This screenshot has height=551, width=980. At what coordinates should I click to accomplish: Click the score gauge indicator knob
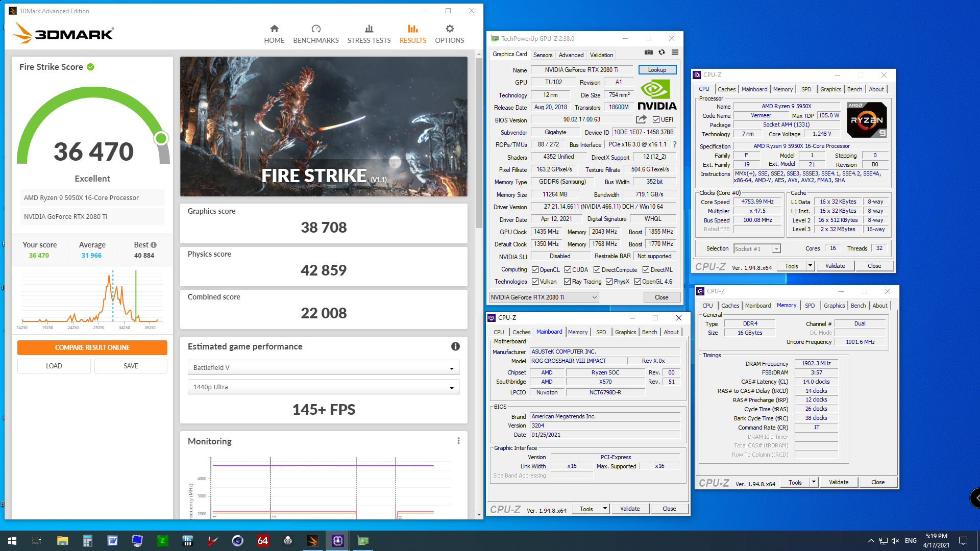(x=161, y=138)
